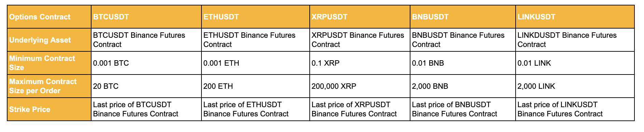
Task: Select the BNBUSDT column header
Action: 463,17
